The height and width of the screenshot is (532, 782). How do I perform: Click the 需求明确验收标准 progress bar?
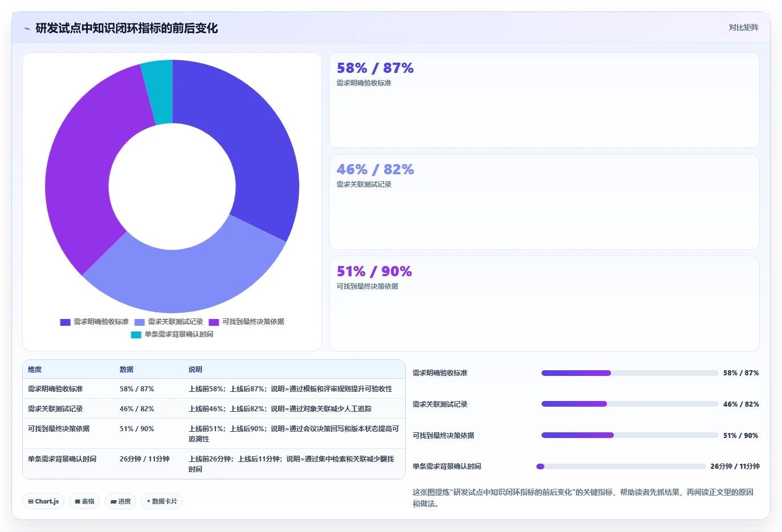[630, 373]
